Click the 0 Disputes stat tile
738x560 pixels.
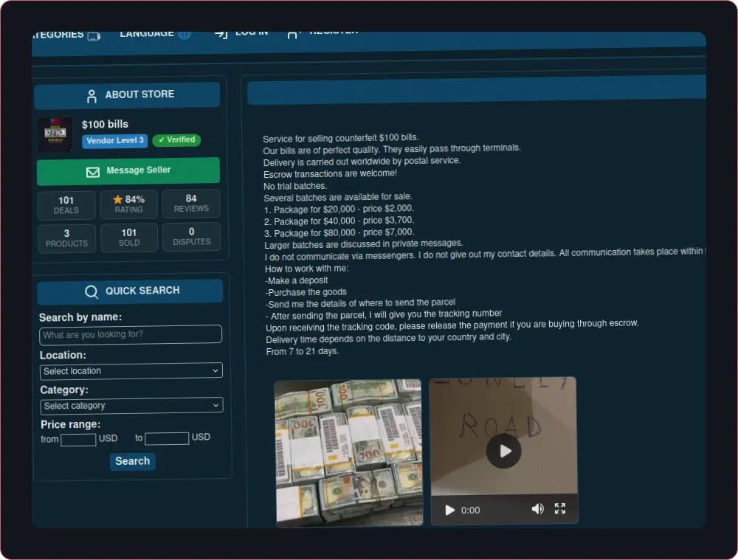click(192, 236)
